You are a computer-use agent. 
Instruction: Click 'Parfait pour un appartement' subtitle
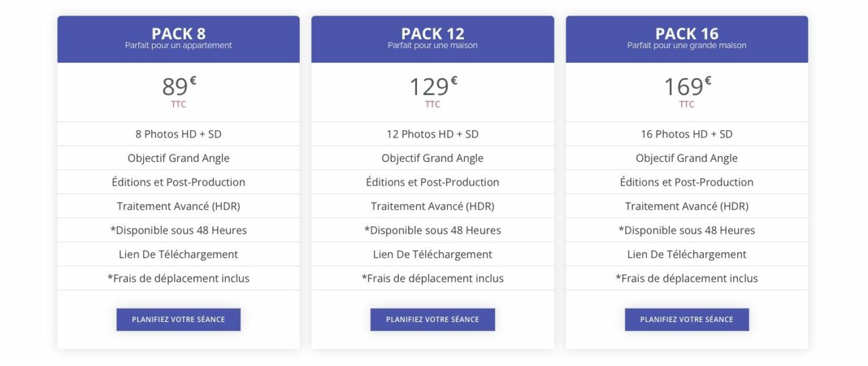[x=178, y=45]
